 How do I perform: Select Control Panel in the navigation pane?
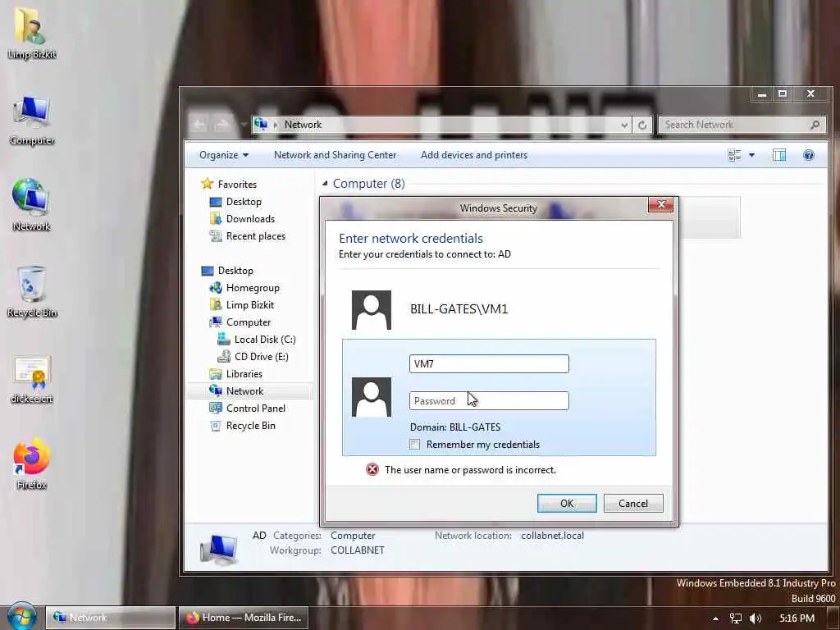tap(256, 409)
